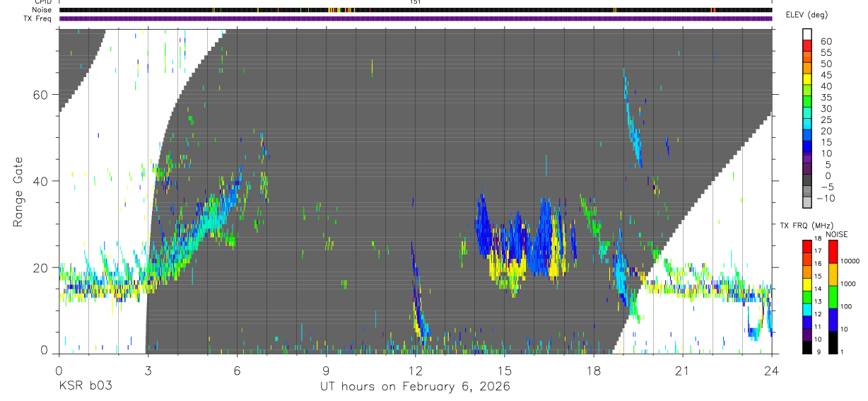Screen dimensions: 868x401
Task: Click the 18 tick on UT hours axis
Action: 593,371
